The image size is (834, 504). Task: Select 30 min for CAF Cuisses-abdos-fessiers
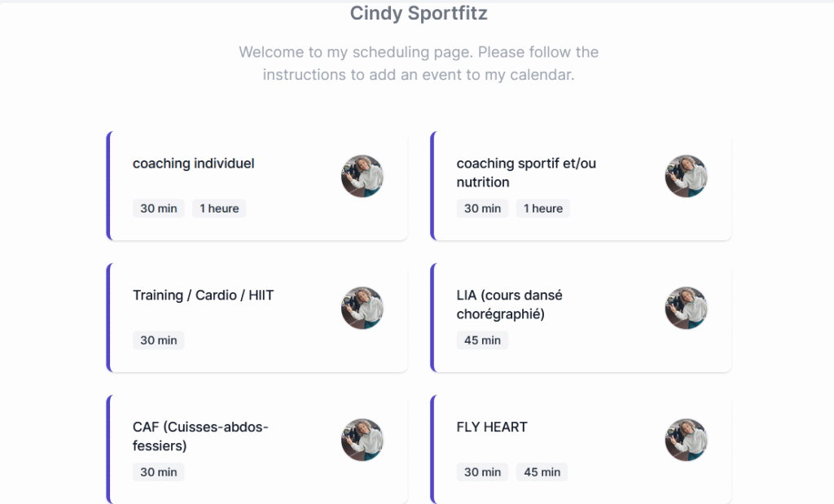coord(159,472)
